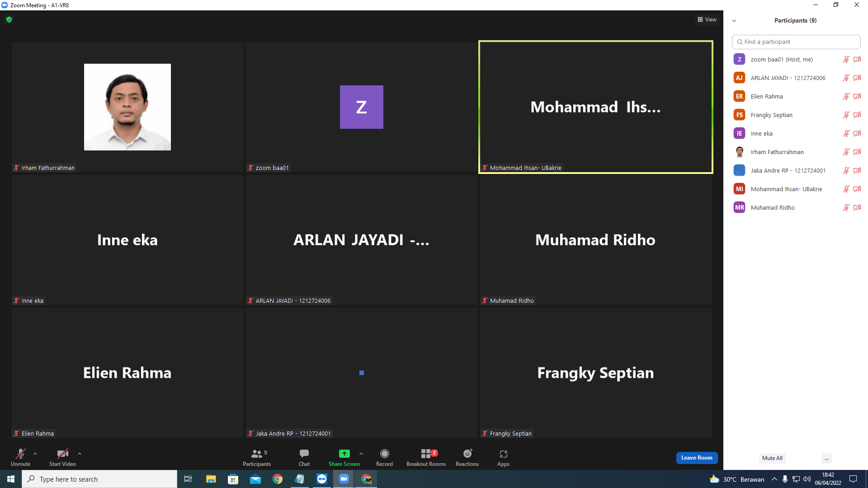This screenshot has width=868, height=488.
Task: Open Task View on the taskbar
Action: [x=188, y=479]
